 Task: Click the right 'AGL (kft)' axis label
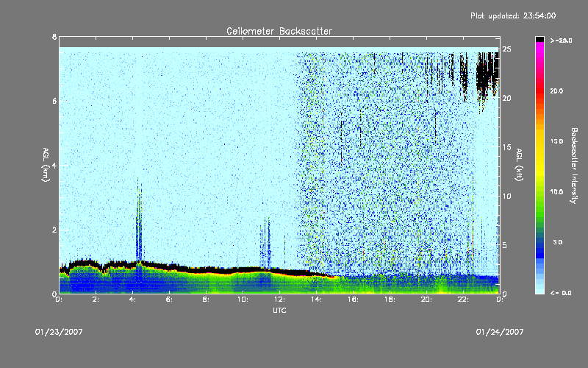point(519,165)
